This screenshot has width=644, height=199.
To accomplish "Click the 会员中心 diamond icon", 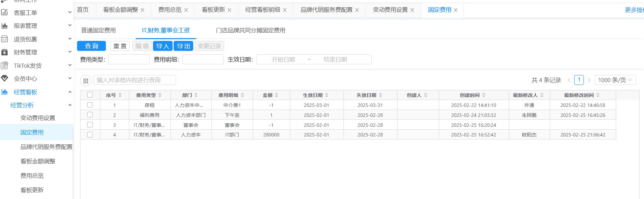I will [x=4, y=78].
